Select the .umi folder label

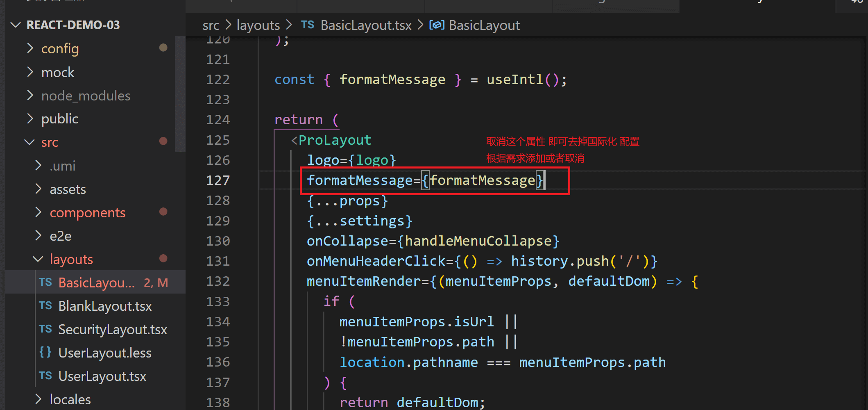click(x=62, y=166)
